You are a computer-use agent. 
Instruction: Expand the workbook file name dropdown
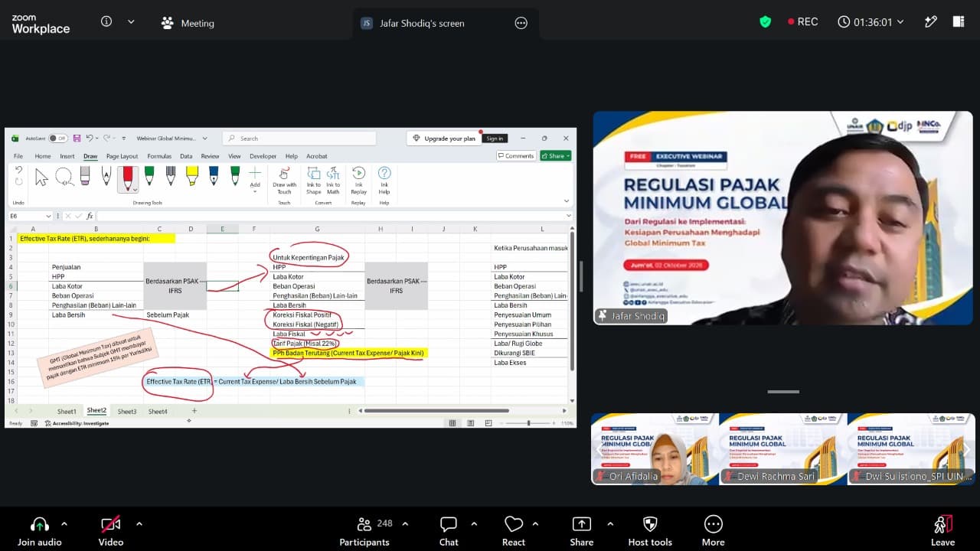tap(204, 139)
